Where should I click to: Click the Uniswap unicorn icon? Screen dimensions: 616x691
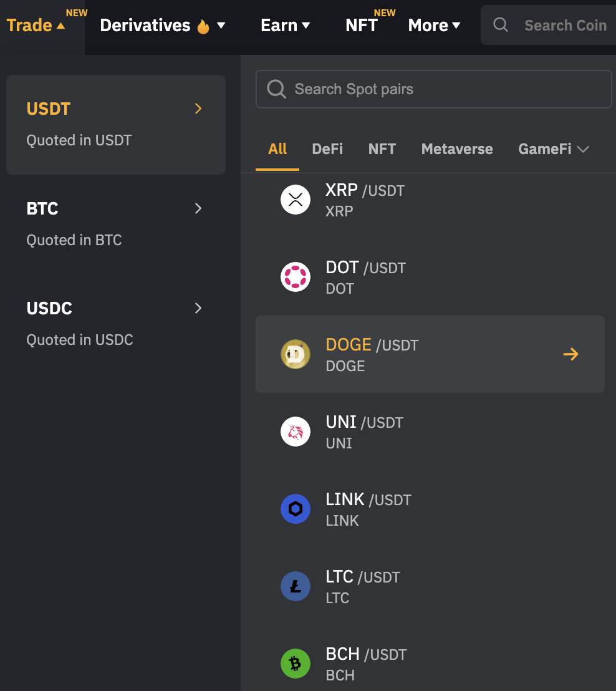tap(296, 432)
